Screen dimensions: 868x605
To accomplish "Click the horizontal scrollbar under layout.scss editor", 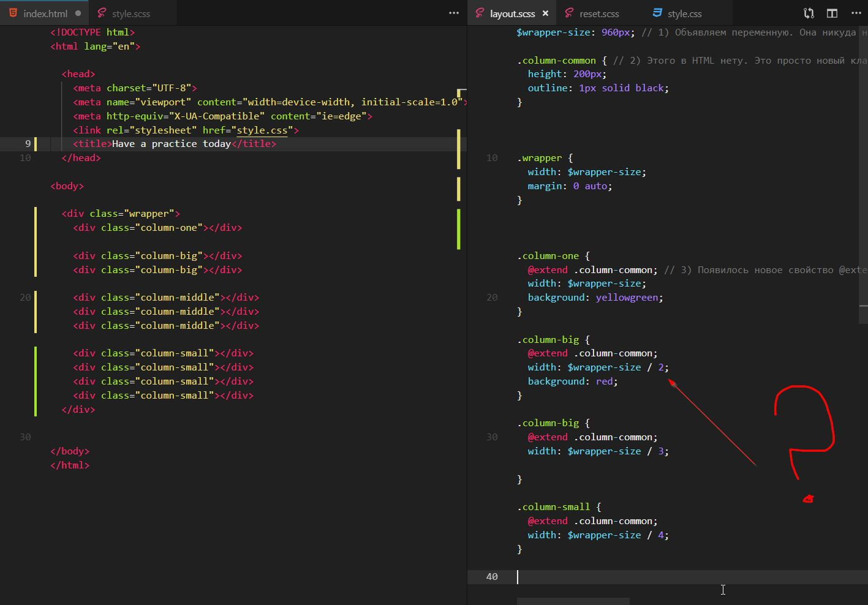I will (x=573, y=601).
